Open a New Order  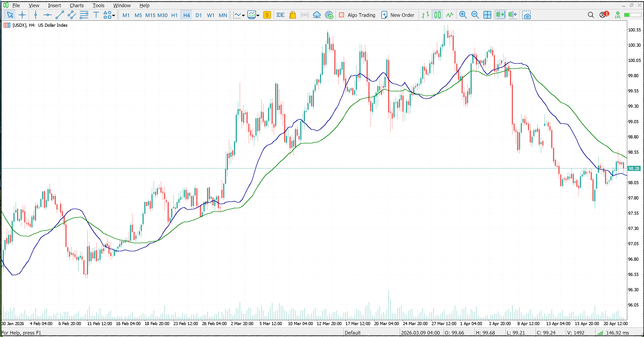coord(398,15)
